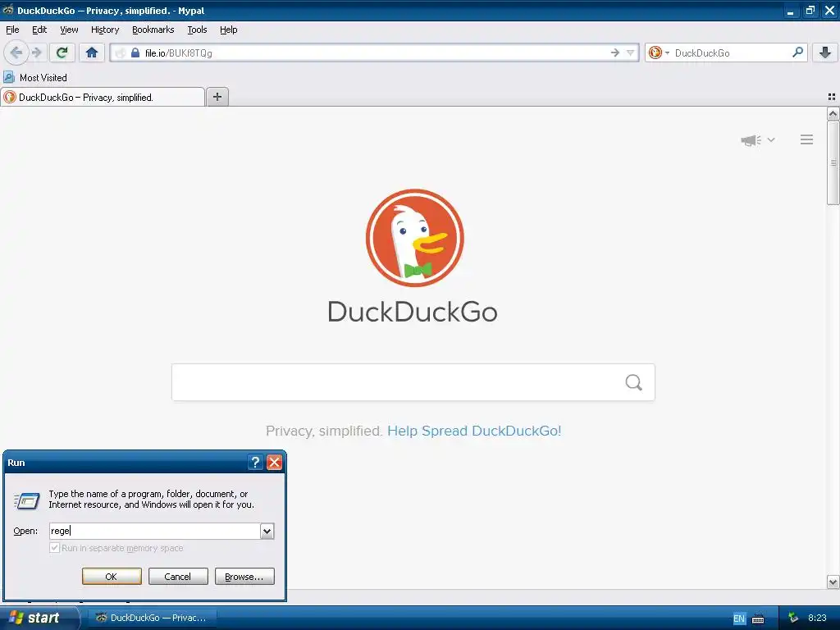The height and width of the screenshot is (630, 840).
Task: Click the Run dialog help question icon
Action: [255, 463]
